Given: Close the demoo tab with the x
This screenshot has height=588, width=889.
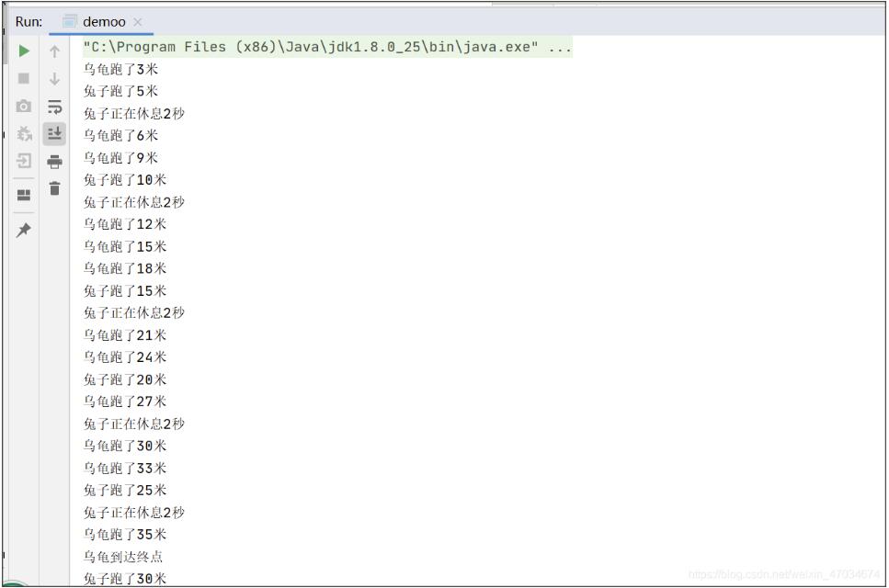Looking at the screenshot, I should coord(138,22).
